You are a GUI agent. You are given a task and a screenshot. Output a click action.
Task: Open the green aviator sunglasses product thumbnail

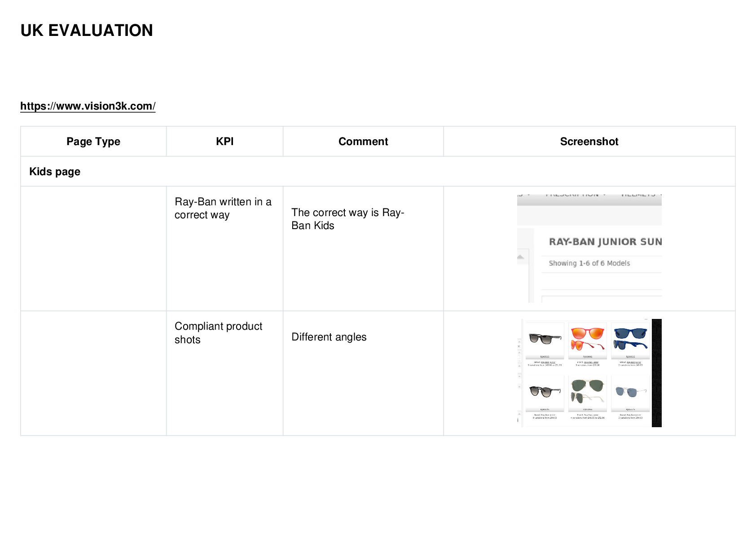tap(587, 393)
